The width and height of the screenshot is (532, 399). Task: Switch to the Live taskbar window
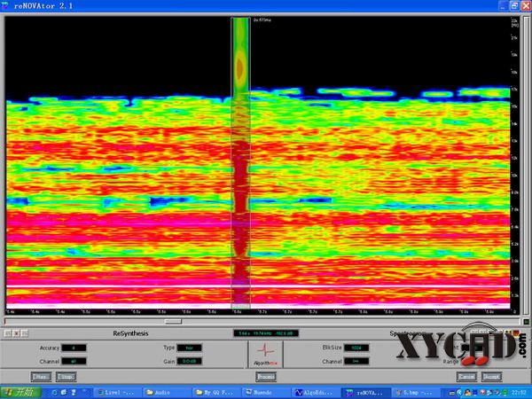coord(117,393)
